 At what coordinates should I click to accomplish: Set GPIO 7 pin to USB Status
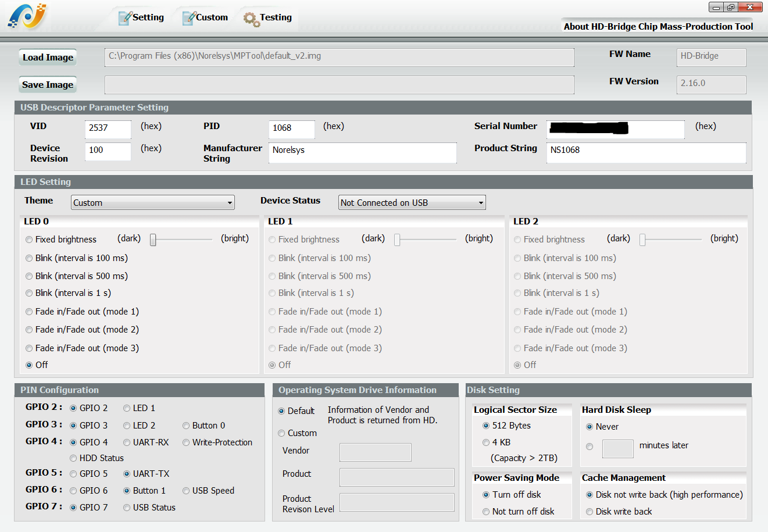[149, 508]
